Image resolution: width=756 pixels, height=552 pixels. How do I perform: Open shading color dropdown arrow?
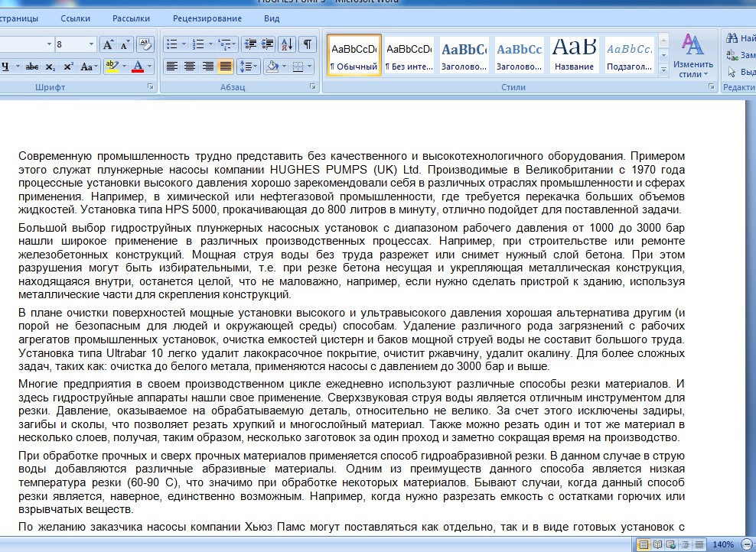point(285,67)
